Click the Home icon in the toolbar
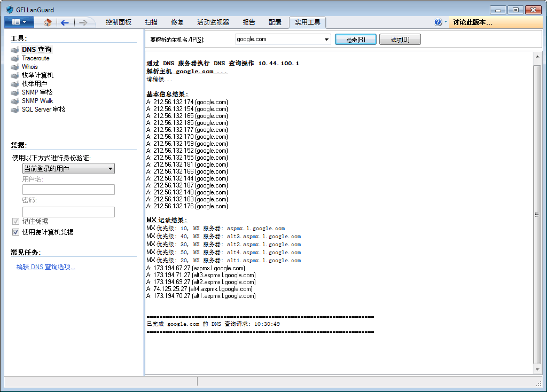The width and height of the screenshot is (547, 392). (48, 22)
